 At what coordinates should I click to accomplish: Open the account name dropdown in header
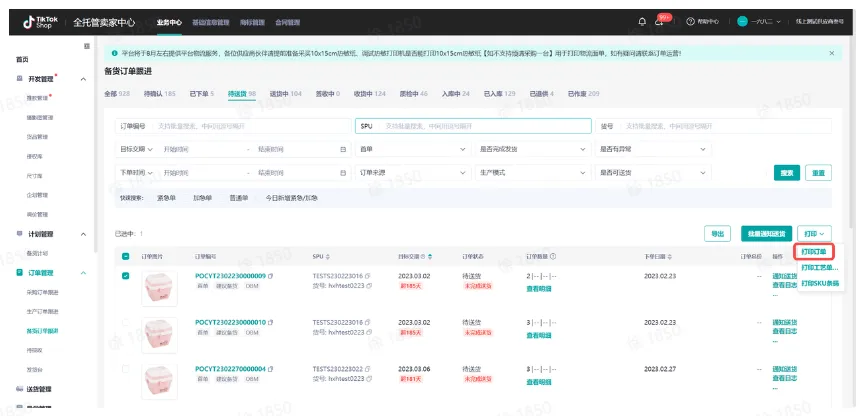coord(765,22)
